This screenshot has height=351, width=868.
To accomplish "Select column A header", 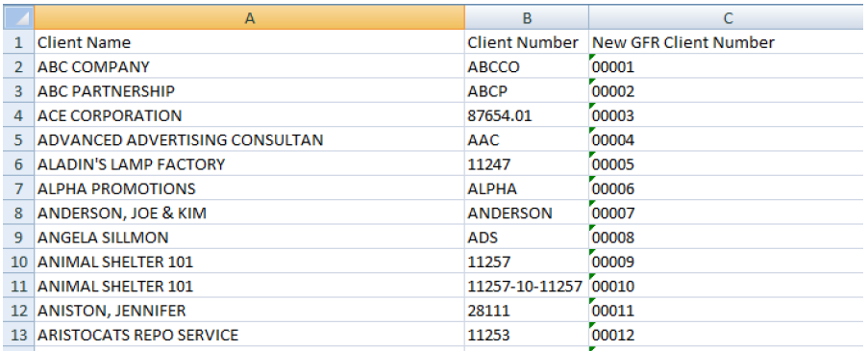I will coord(250,17).
